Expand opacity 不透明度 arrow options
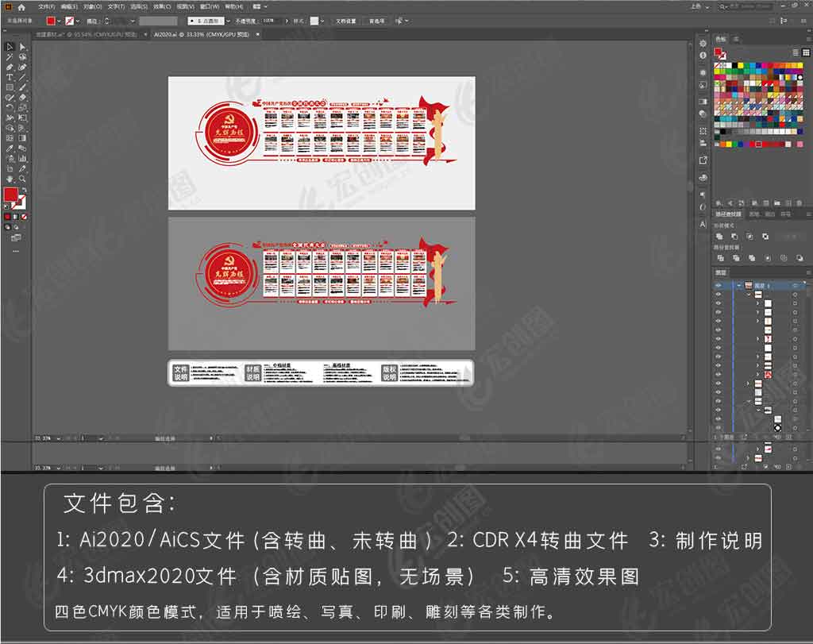 (x=287, y=21)
